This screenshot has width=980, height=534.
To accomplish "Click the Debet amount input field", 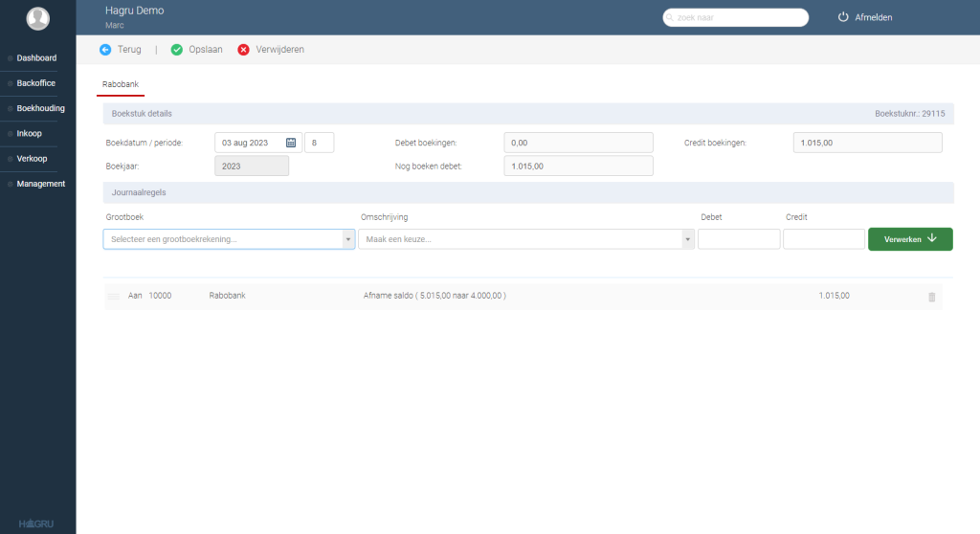I will pos(739,239).
